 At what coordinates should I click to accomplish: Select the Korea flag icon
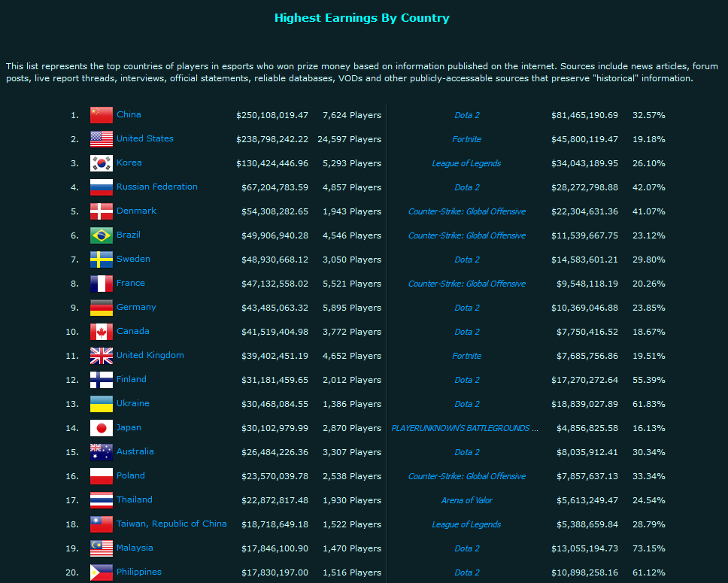click(101, 162)
